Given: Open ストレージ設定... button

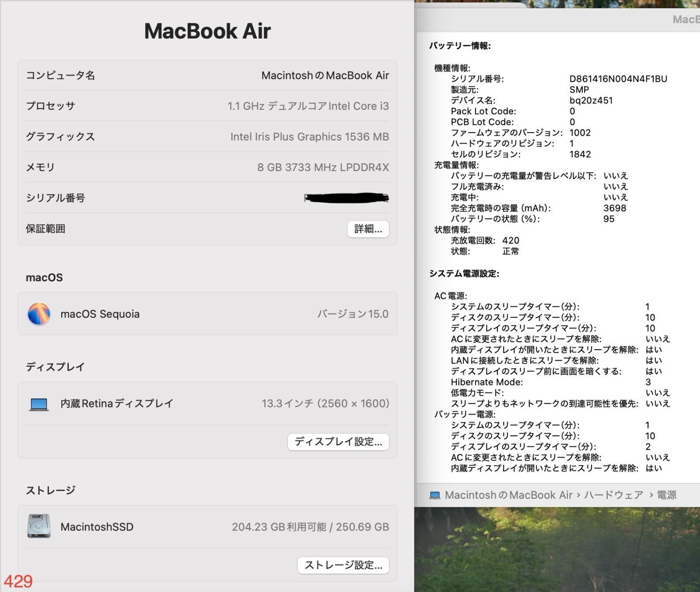Looking at the screenshot, I should [x=343, y=565].
